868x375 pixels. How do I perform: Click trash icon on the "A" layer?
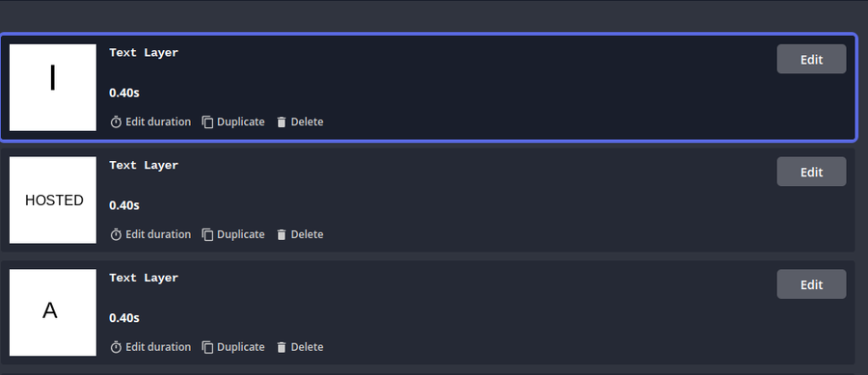pyautogui.click(x=282, y=347)
